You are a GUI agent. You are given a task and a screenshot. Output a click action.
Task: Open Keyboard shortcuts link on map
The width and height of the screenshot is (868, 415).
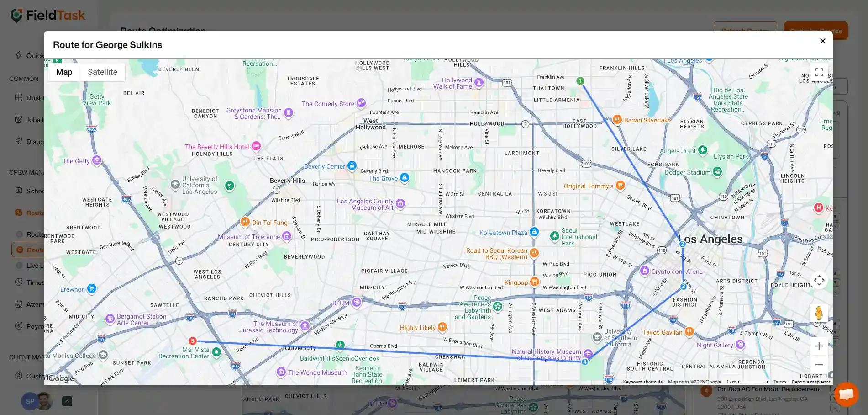(x=642, y=382)
